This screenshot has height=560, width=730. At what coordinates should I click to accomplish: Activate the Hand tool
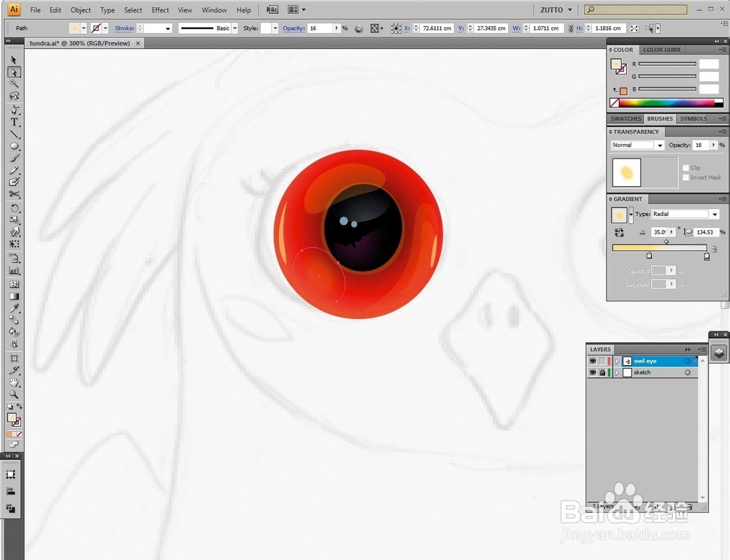click(14, 383)
